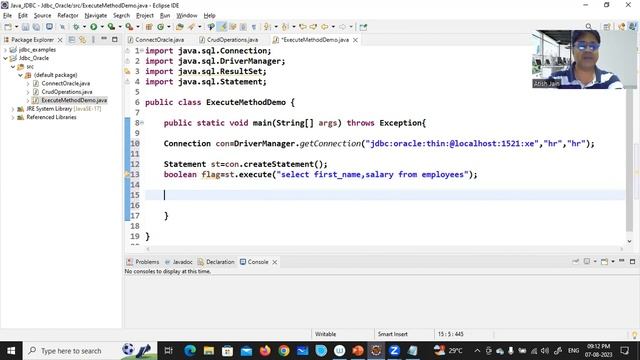Show hidden system tray icons
Screen dimensions: 640x360
point(477,351)
